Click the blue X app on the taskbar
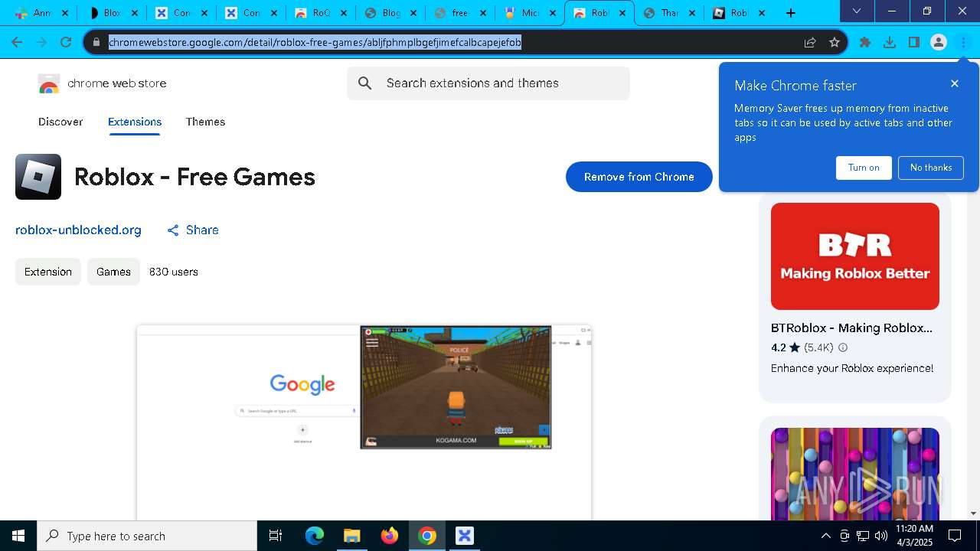 pyautogui.click(x=465, y=536)
